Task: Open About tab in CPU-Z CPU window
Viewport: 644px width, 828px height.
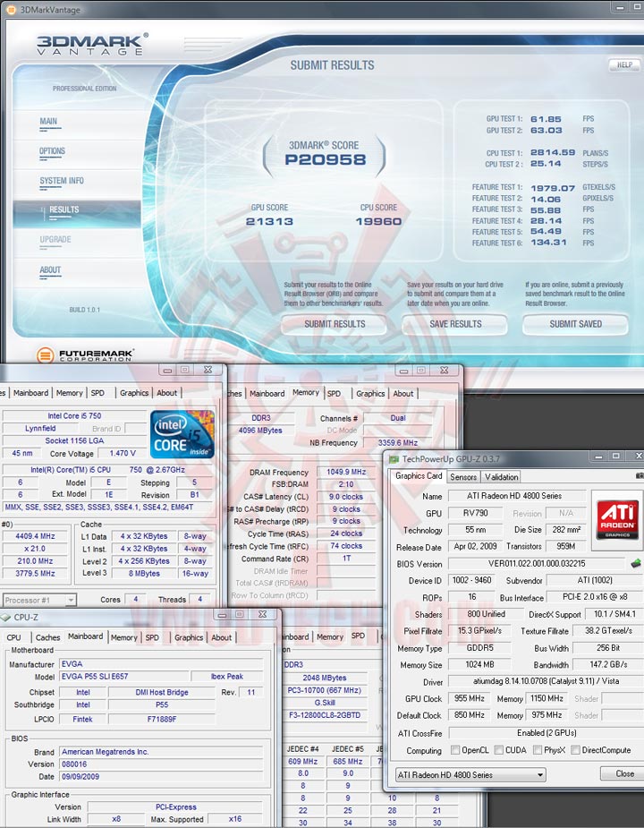Action: (166, 393)
